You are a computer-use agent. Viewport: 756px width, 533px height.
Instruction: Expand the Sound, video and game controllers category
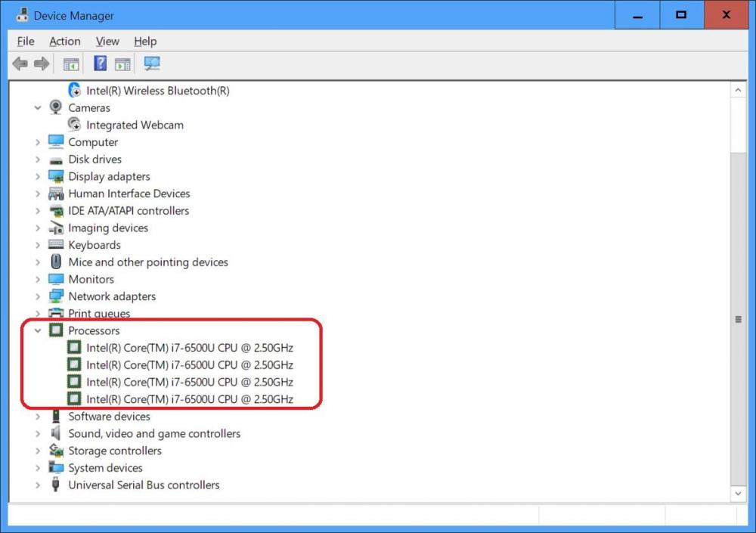pyautogui.click(x=38, y=434)
